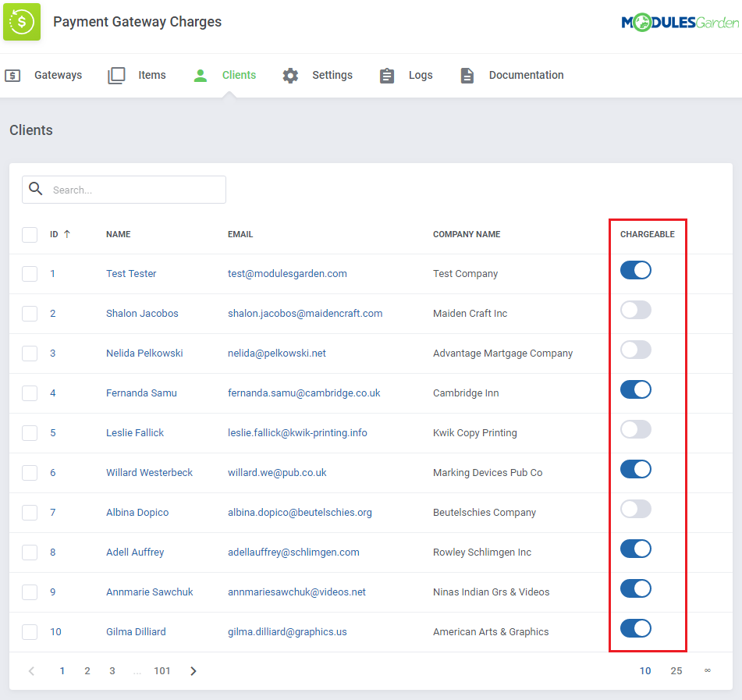Show 10 entries per page
The height and width of the screenshot is (700, 742).
tap(645, 670)
